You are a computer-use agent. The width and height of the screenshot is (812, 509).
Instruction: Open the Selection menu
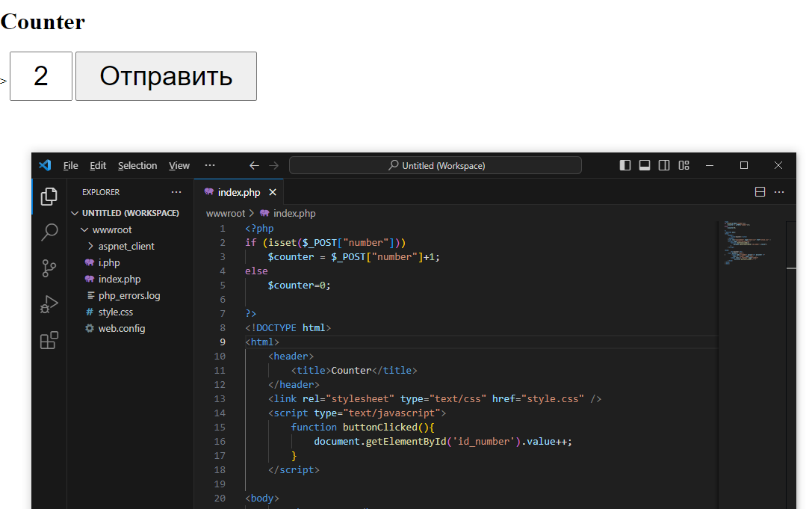137,166
